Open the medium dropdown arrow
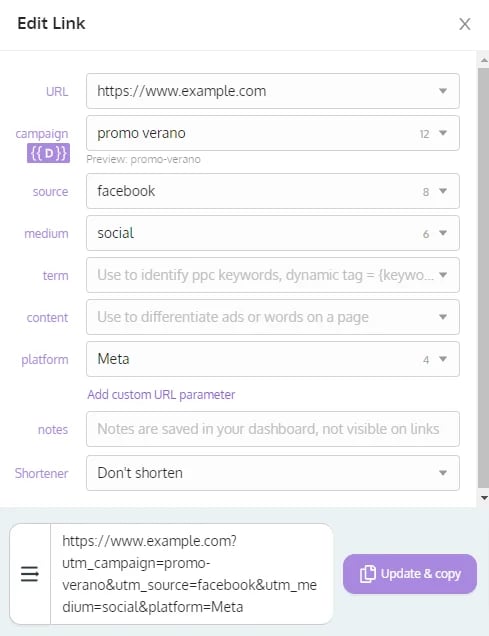The height and width of the screenshot is (636, 489). (x=443, y=233)
